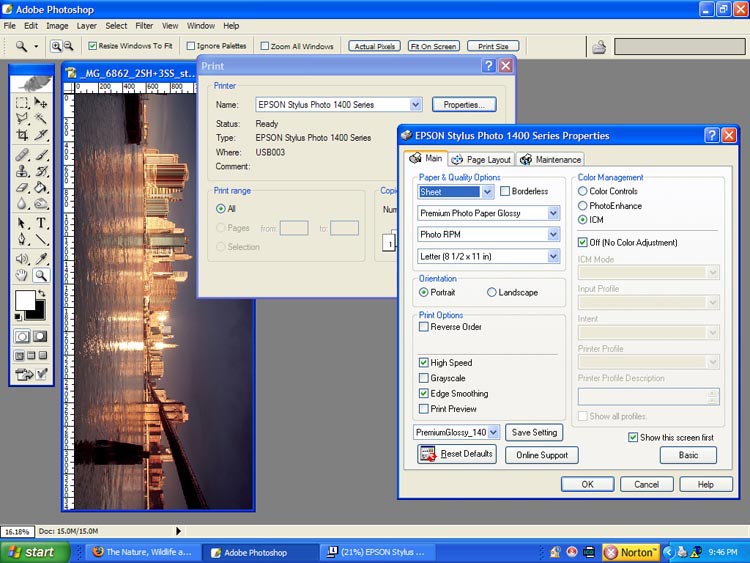Select the Polygonal Lasso tool
Viewport: 750px width, 563px height.
22,118
